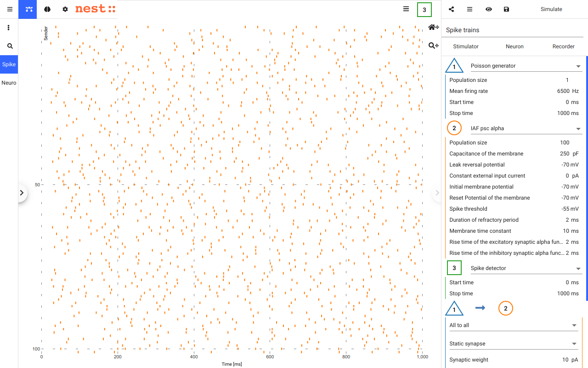Click the right panel scrollbar
The height and width of the screenshot is (368, 588).
(x=587, y=178)
